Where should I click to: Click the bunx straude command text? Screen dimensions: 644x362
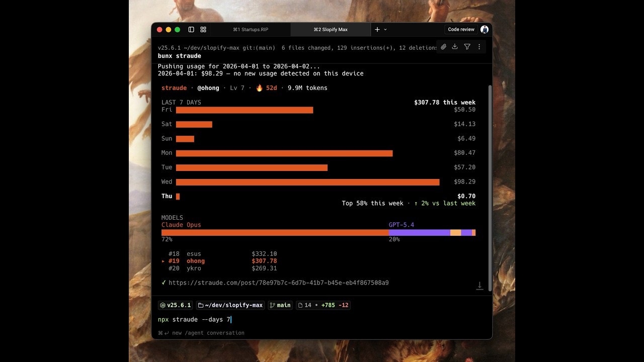180,56
